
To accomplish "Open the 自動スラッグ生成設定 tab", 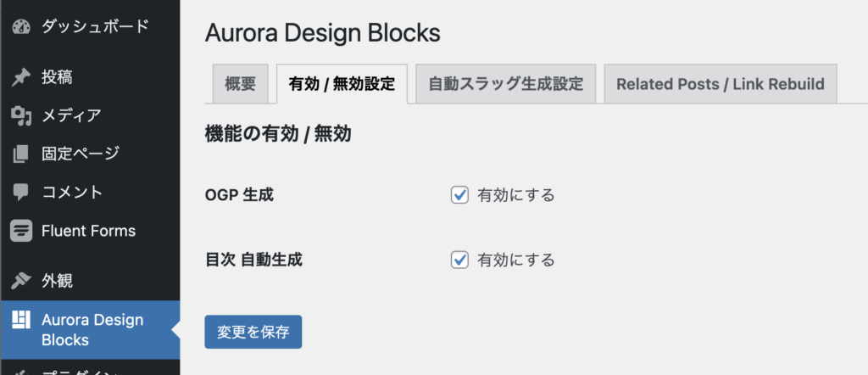I will pyautogui.click(x=506, y=84).
